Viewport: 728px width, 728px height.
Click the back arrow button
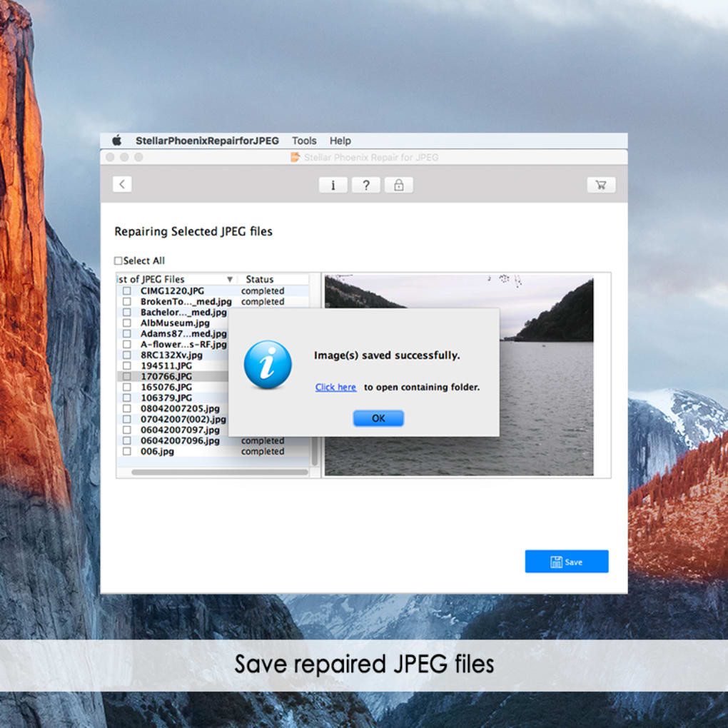click(122, 184)
